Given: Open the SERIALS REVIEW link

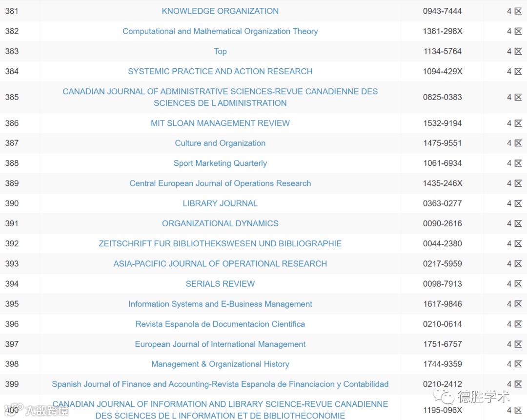Looking at the screenshot, I should click(220, 284).
